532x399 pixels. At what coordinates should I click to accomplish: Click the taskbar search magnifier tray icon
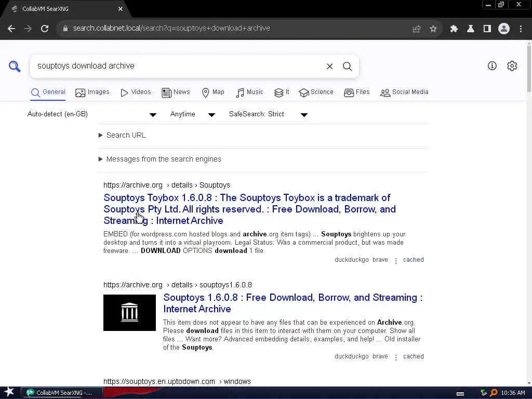pyautogui.click(x=494, y=393)
